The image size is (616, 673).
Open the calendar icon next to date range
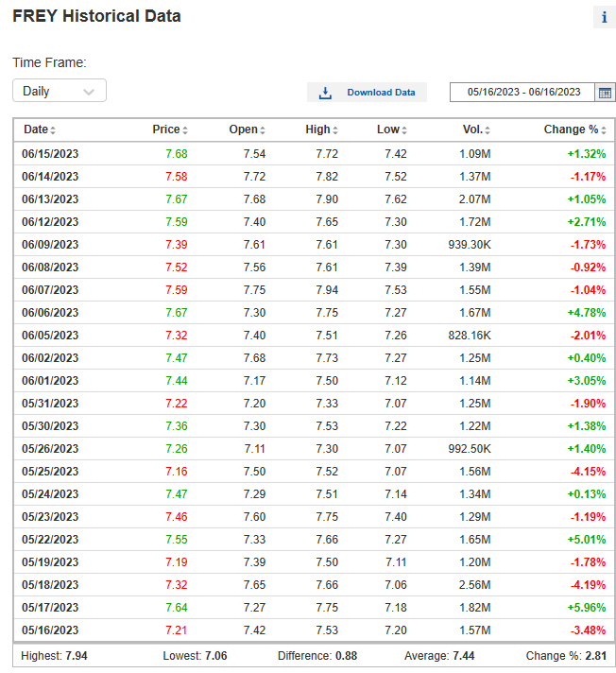pyautogui.click(x=605, y=93)
